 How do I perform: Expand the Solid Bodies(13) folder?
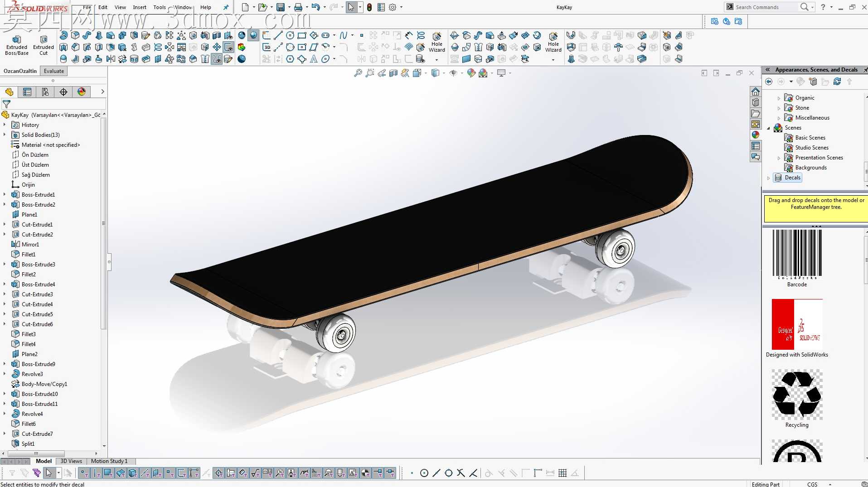5,135
